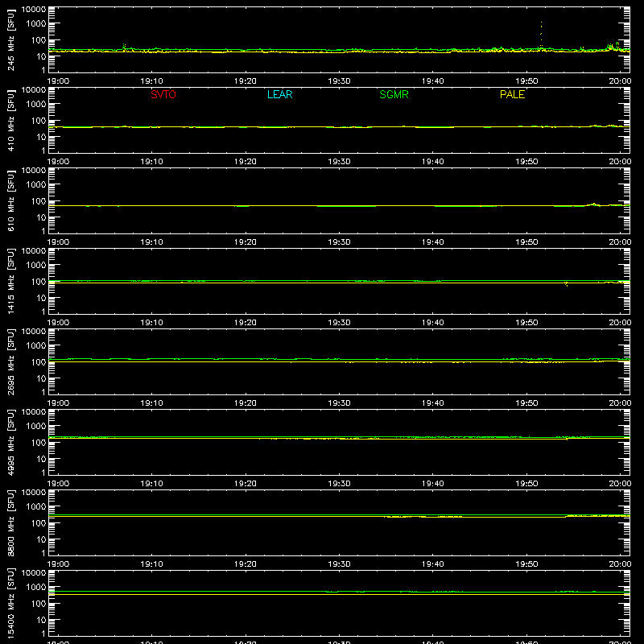The width and height of the screenshot is (644, 644).
Task: Click the small burst near 19:07 in 245 MHz plot
Action: tap(124, 47)
